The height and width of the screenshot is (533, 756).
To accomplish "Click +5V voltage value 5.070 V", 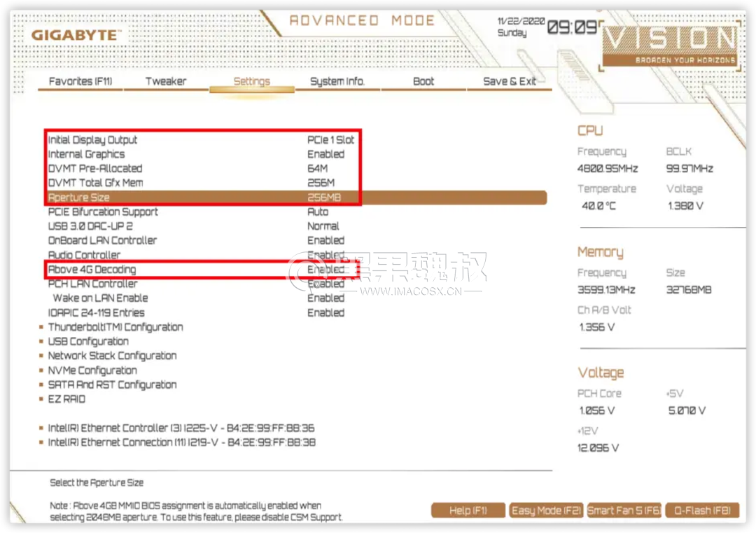I will (687, 410).
